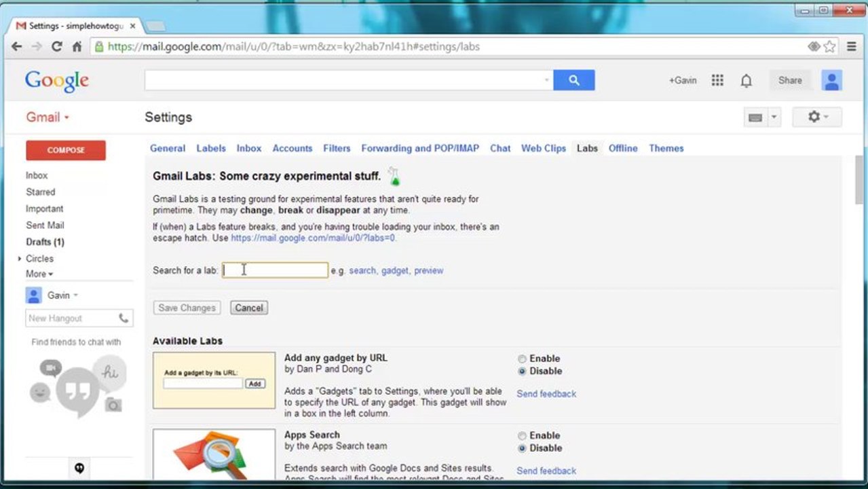Close the Settings browser tab
Image resolution: width=868 pixels, height=489 pixels.
pyautogui.click(x=132, y=26)
